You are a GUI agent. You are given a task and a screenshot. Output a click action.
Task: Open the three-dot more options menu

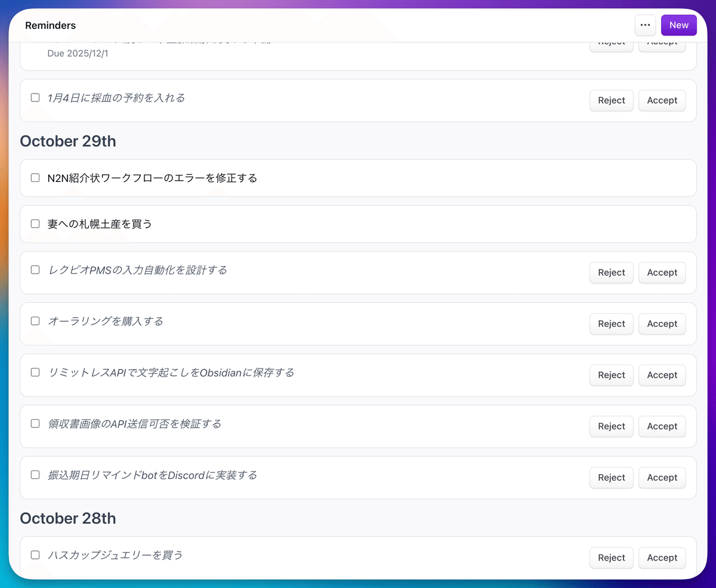645,25
